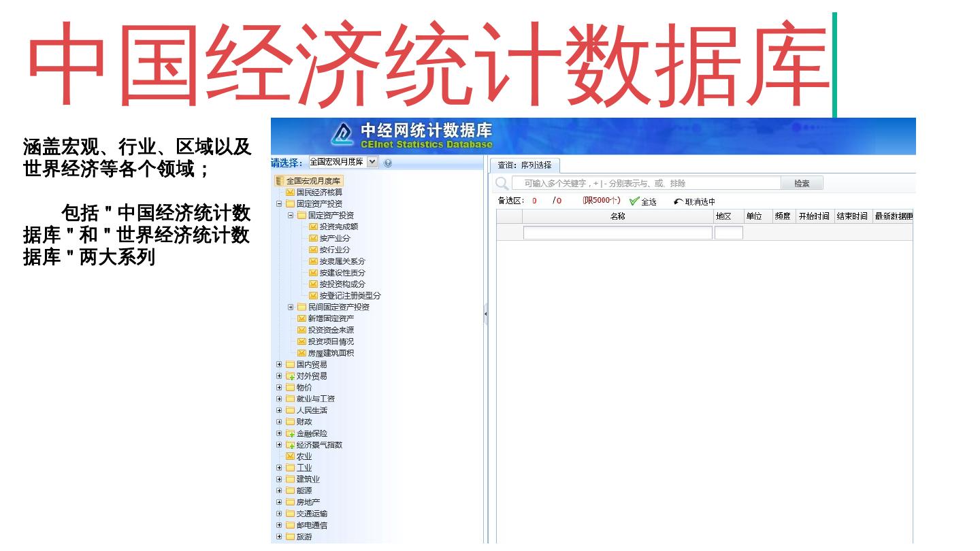Open the 国民经济核算 envelope icon
Screen dimensions: 980x551
tap(291, 193)
